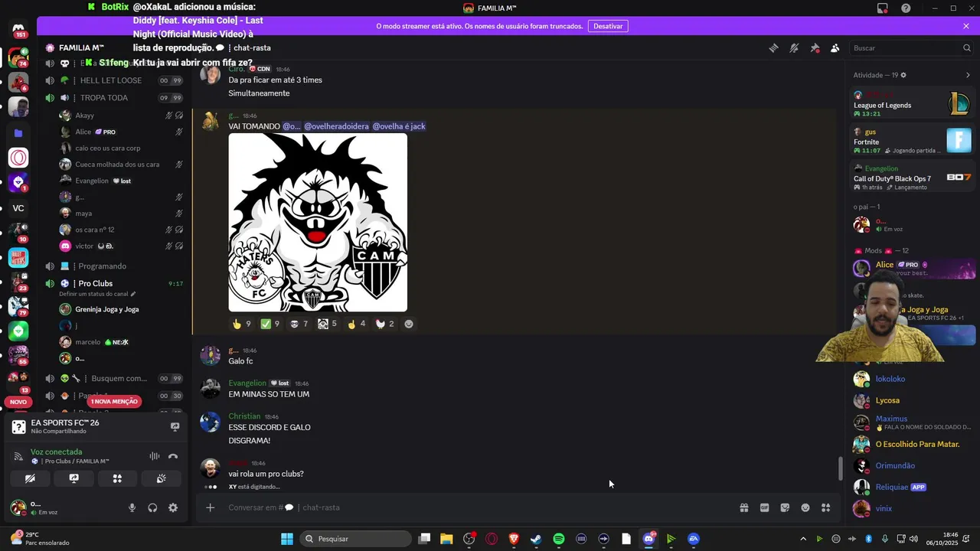This screenshot has width=980, height=551.
Task: Click the @ovelheradoidera mention
Action: pyautogui.click(x=336, y=126)
